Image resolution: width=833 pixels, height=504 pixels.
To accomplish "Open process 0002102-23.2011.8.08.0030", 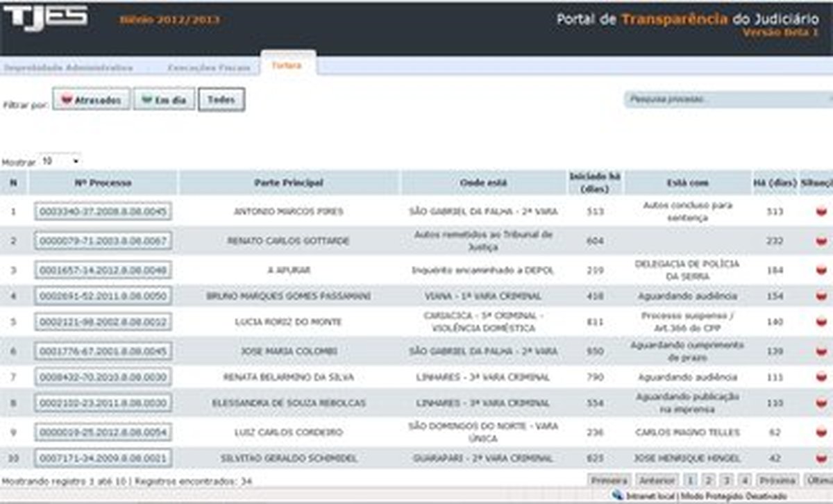I will pos(103,403).
